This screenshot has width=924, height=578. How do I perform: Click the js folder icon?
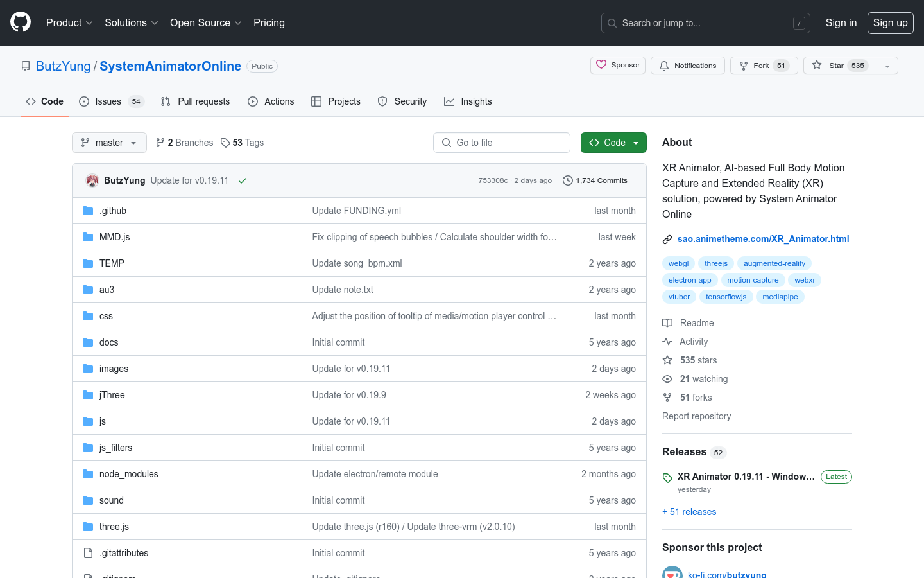88,421
